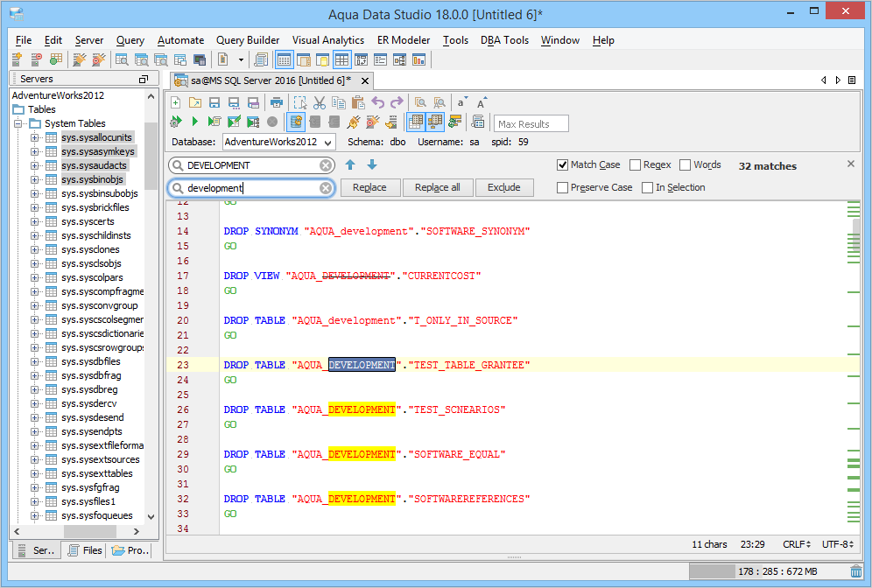Click the Execute green play icon
This screenshot has width=872, height=588.
tap(194, 122)
